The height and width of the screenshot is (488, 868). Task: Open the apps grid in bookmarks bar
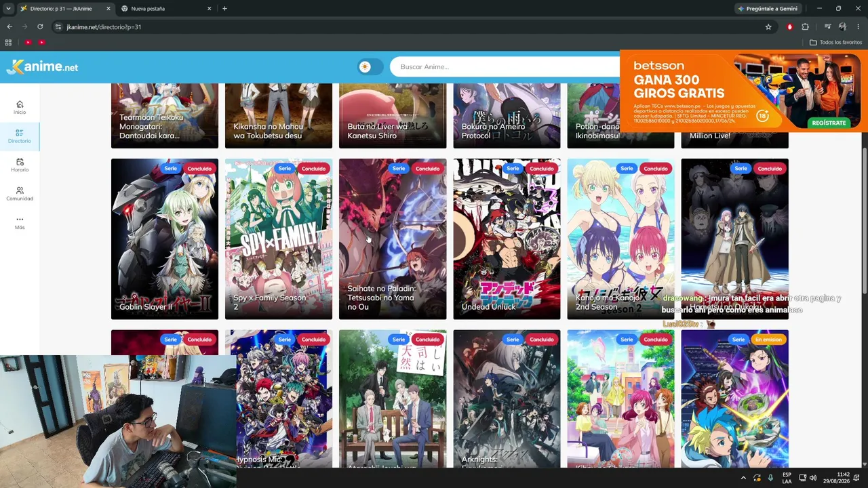tap(8, 43)
